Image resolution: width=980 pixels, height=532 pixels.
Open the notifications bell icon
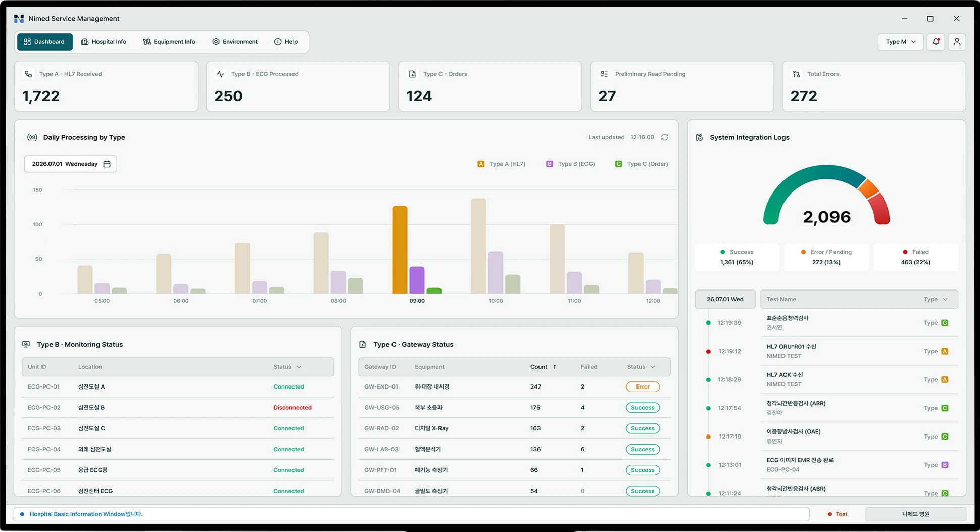(936, 42)
